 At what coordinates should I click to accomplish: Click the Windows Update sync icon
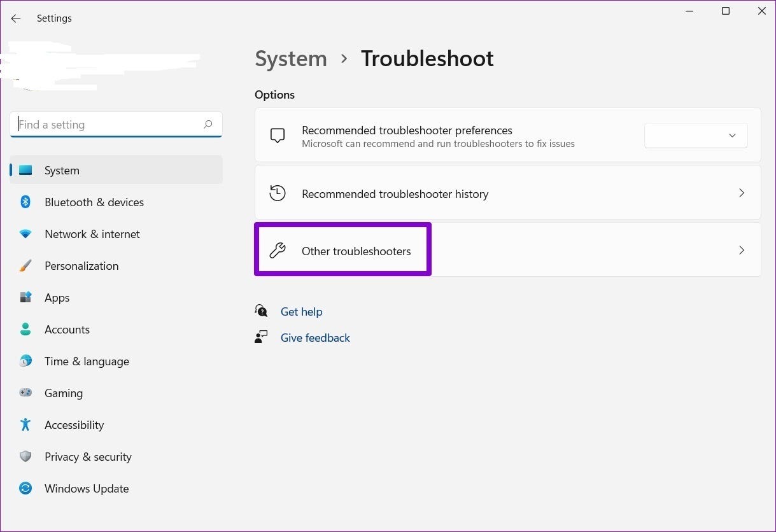tap(25, 489)
